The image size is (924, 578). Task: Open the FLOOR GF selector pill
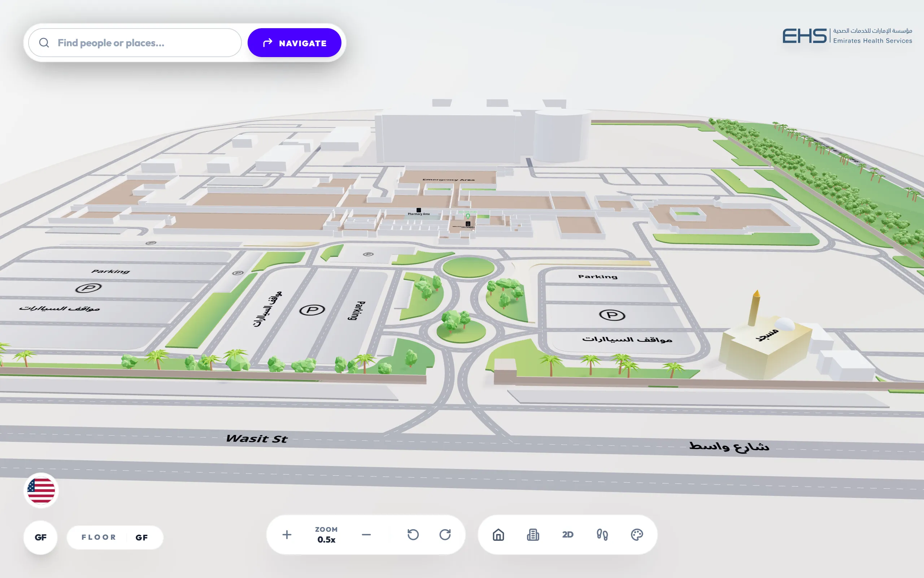point(115,537)
